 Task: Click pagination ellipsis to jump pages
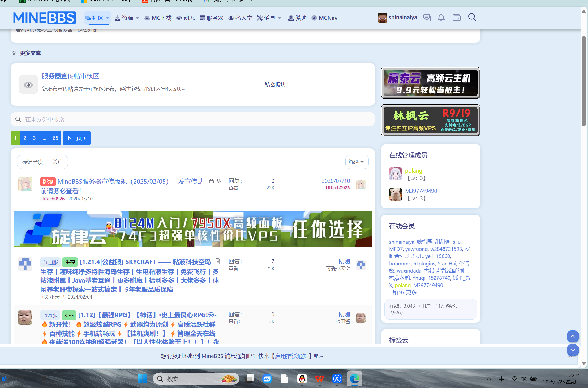coord(44,138)
